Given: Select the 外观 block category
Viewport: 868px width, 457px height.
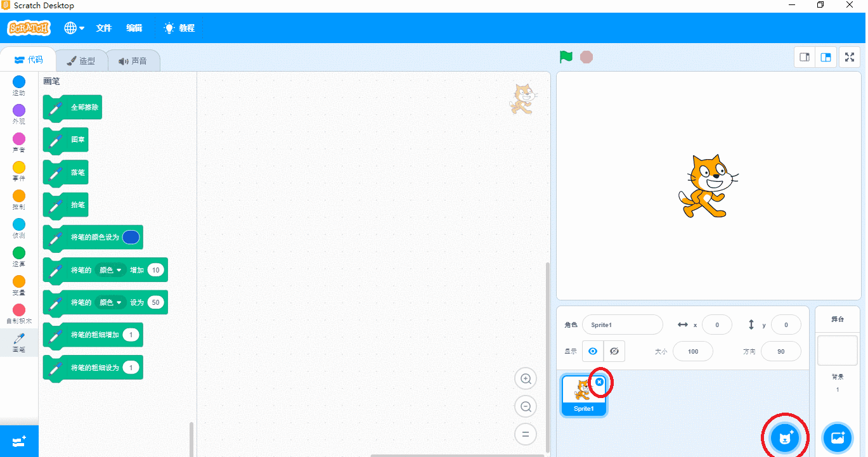Looking at the screenshot, I should (19, 114).
